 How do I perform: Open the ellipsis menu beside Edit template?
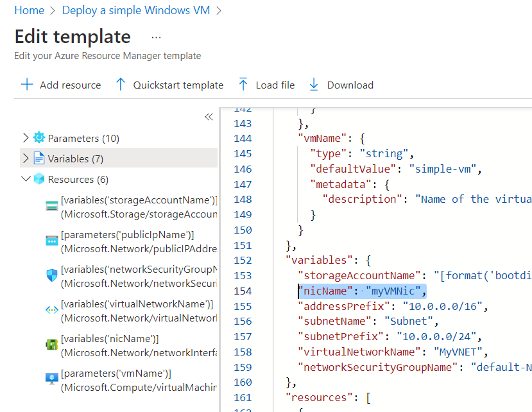[x=156, y=37]
